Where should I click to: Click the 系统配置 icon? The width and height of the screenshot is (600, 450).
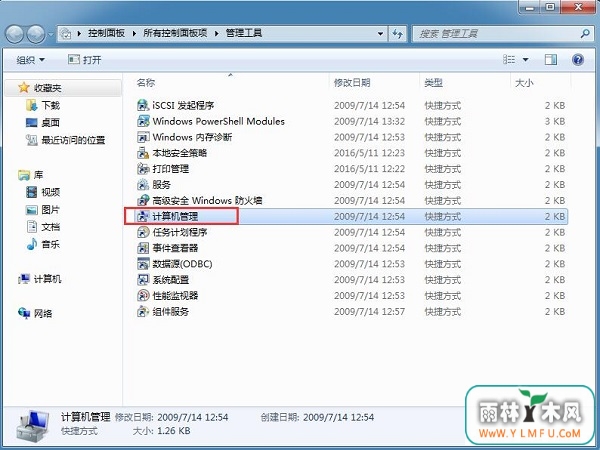(x=143, y=280)
